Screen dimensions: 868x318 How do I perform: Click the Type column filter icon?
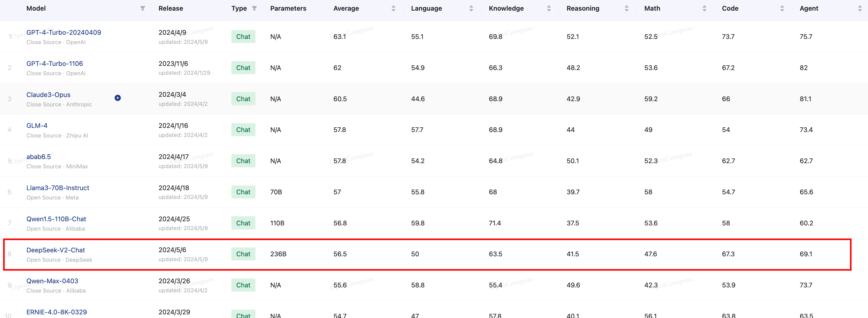click(254, 9)
